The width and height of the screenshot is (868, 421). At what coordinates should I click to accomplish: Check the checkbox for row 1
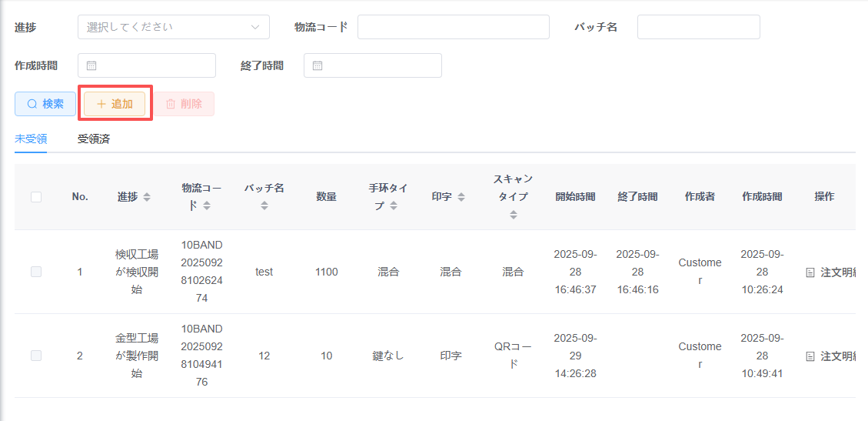pos(36,272)
